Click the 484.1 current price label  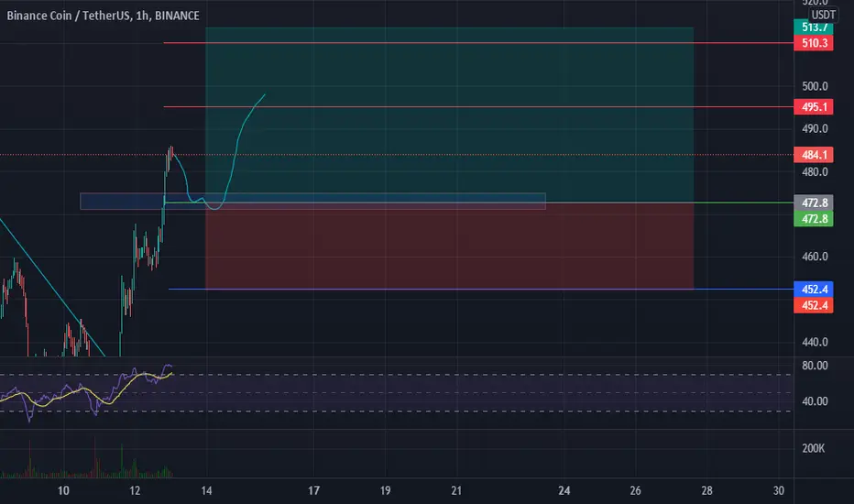(x=814, y=155)
